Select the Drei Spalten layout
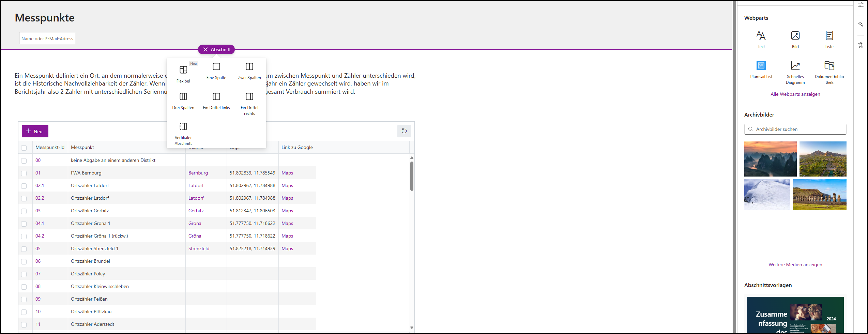868x334 pixels. pyautogui.click(x=183, y=101)
